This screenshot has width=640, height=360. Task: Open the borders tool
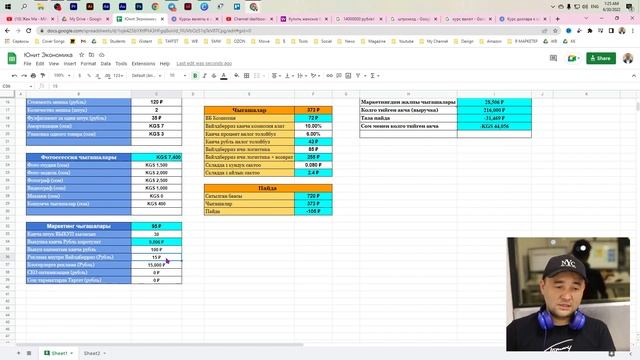(247, 76)
